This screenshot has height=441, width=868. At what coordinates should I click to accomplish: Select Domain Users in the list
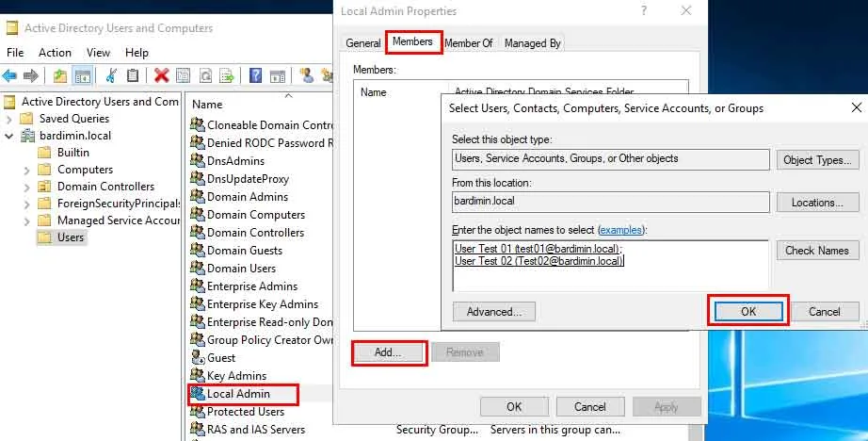tap(241, 269)
